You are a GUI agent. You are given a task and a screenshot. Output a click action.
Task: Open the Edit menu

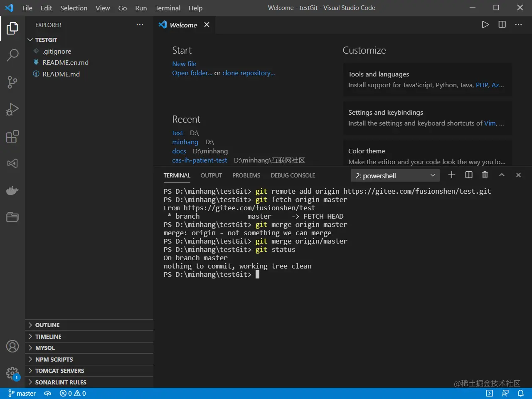click(46, 8)
